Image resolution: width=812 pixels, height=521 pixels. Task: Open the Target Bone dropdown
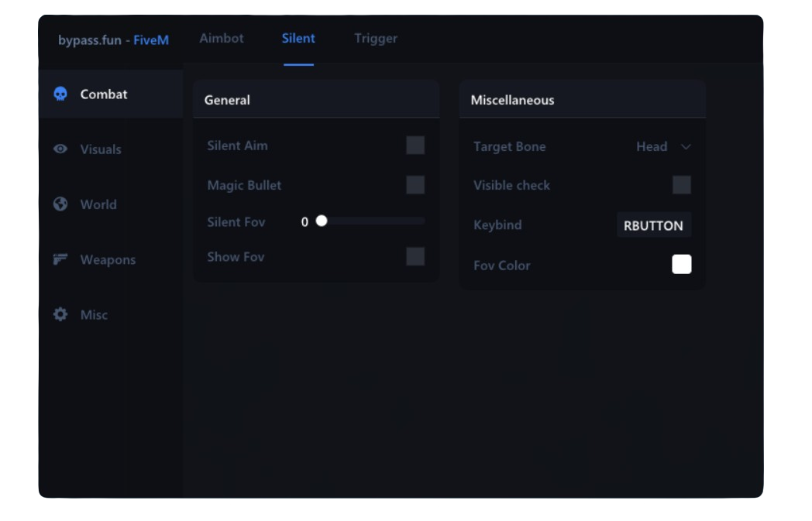pyautogui.click(x=664, y=146)
